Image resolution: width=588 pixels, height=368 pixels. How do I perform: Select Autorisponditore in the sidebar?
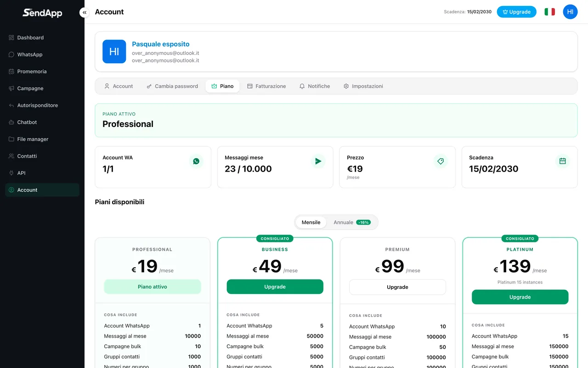coord(42,105)
